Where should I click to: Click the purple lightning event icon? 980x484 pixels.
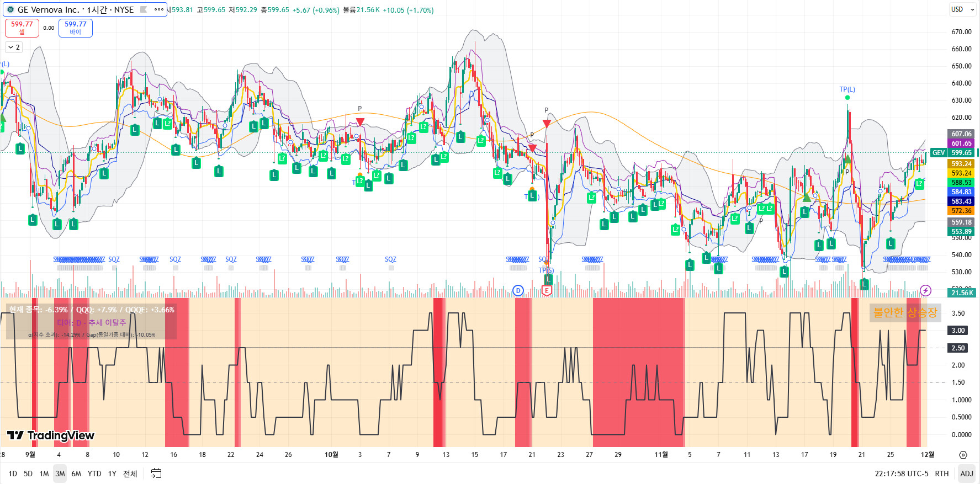(x=926, y=290)
